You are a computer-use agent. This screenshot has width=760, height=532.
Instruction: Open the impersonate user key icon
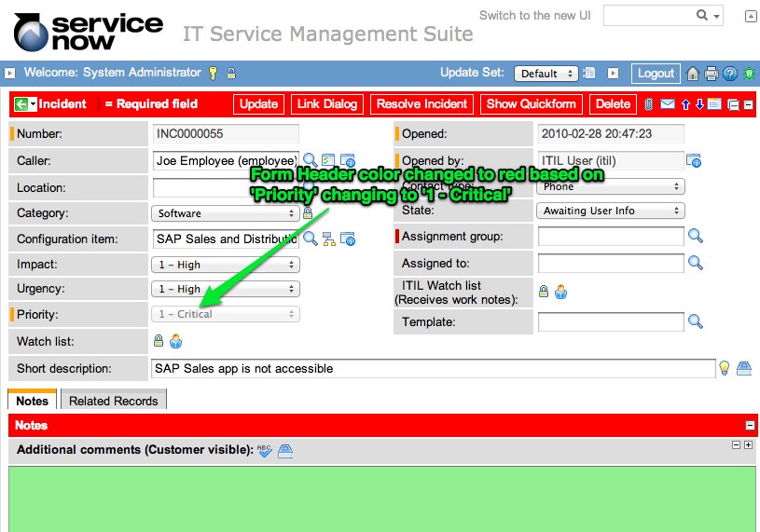tap(213, 73)
